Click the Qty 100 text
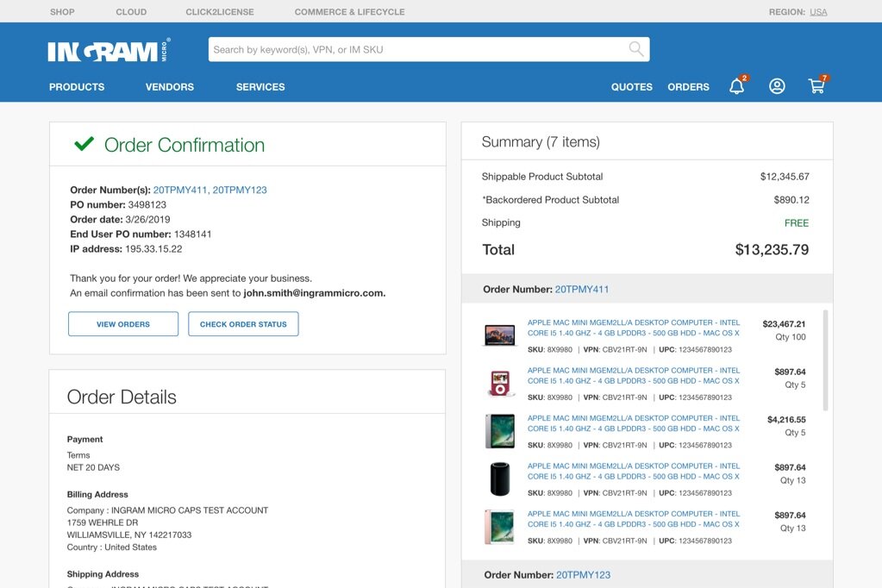Image resolution: width=882 pixels, height=588 pixels. pyautogui.click(x=791, y=337)
